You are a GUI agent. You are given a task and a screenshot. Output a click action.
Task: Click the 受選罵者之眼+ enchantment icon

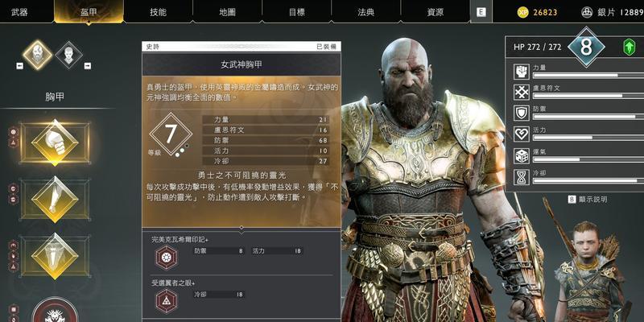(167, 301)
